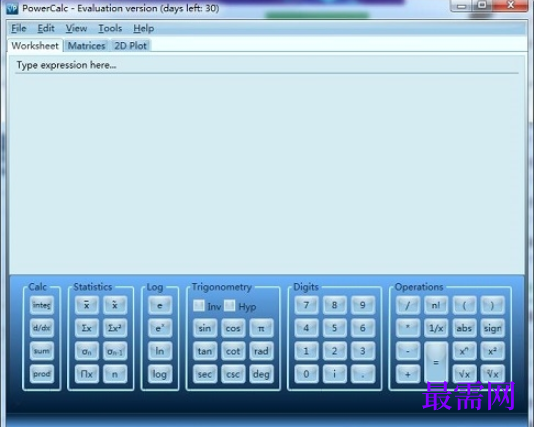Viewport: 534px width, 427px height.
Task: Click the mean x-bar statistics button
Action: (87, 305)
